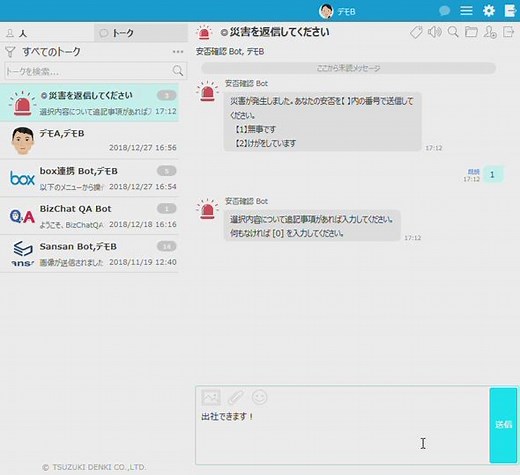Switch to the トーク tab

141,33
